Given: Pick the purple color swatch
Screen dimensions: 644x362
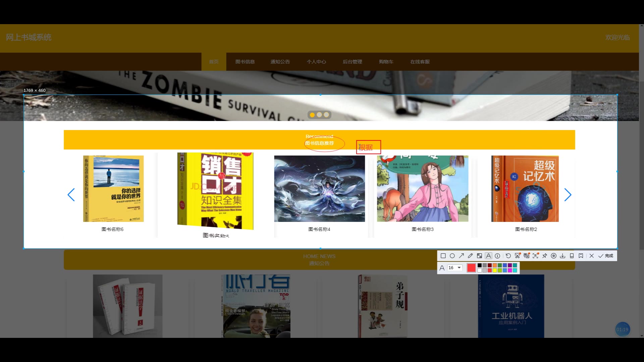Looking at the screenshot, I should click(510, 265).
